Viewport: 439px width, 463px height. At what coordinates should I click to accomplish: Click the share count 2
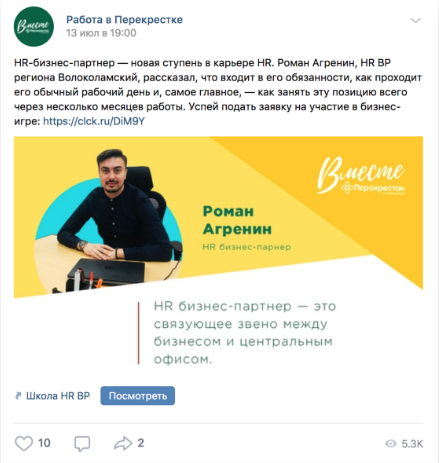pyautogui.click(x=141, y=443)
